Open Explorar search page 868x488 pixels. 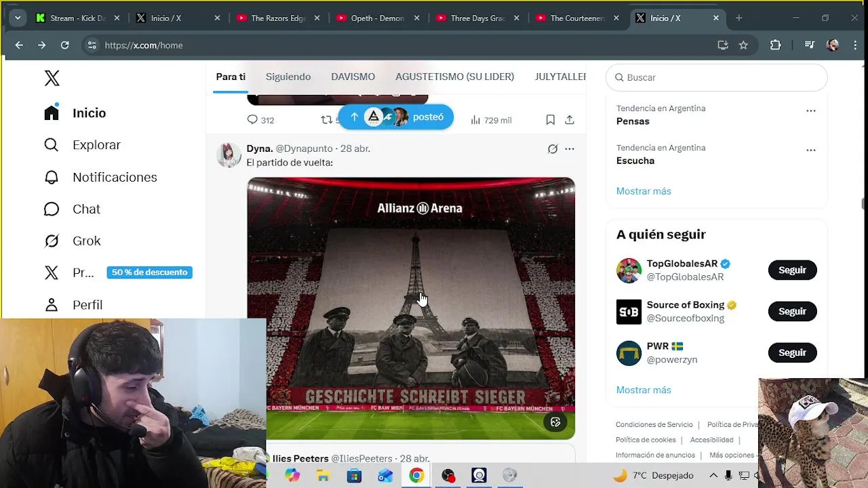pos(82,145)
